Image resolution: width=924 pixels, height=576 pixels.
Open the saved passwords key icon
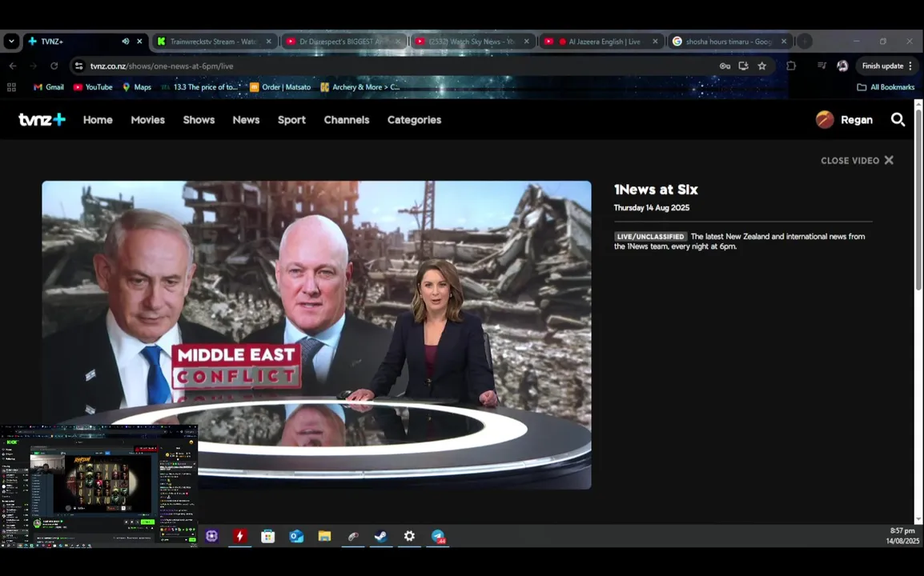point(725,66)
